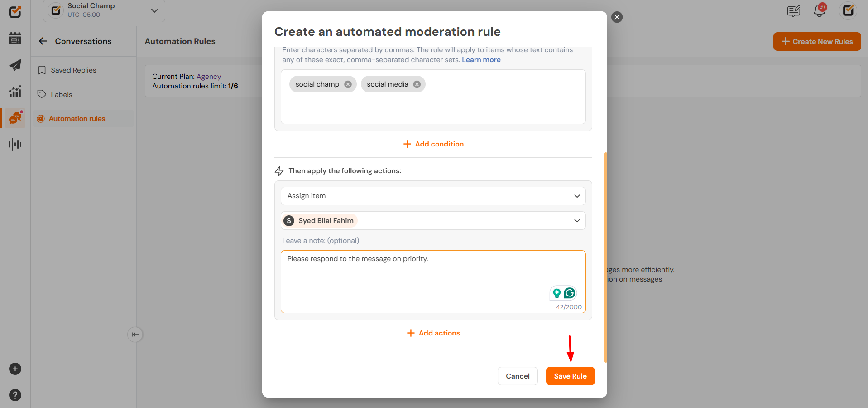Click the "Automation rules limit: 1/6" text
868x408 pixels.
click(x=195, y=86)
